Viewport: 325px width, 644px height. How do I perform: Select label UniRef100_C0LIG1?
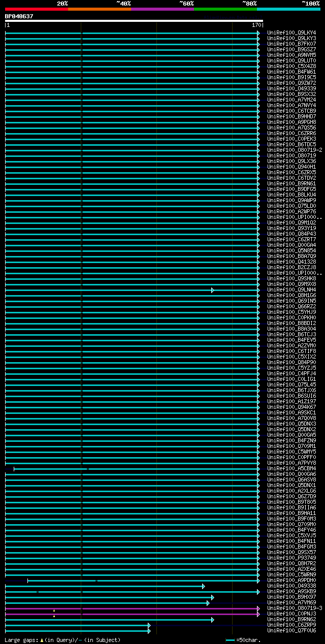pos(291,379)
